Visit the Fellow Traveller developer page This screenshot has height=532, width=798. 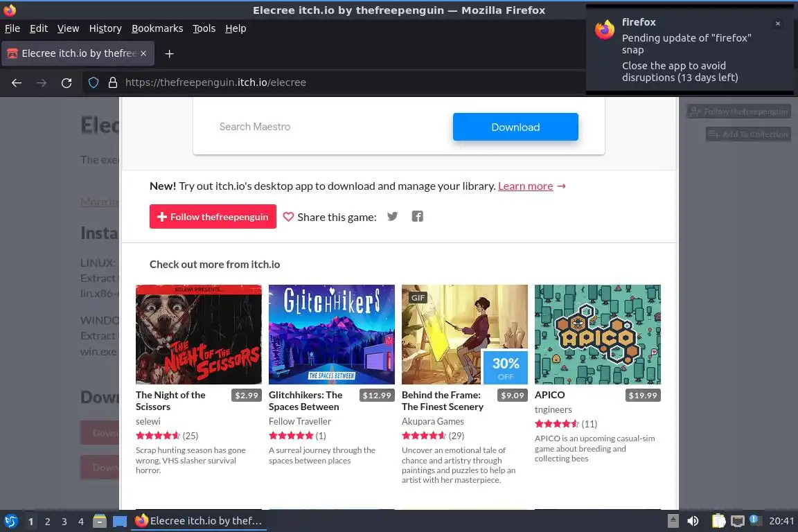(x=300, y=422)
